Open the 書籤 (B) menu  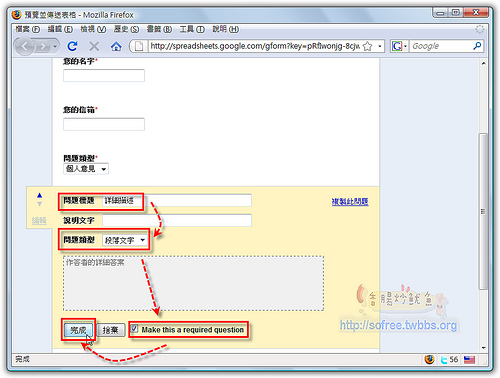tap(159, 29)
